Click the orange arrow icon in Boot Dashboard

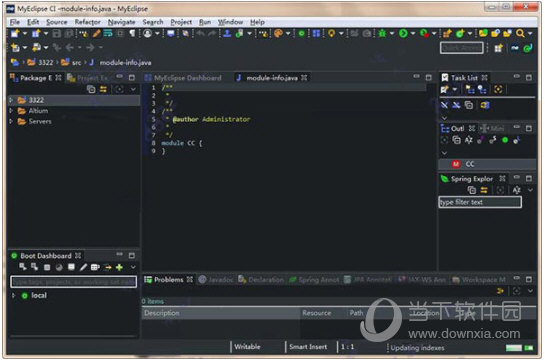[108, 267]
